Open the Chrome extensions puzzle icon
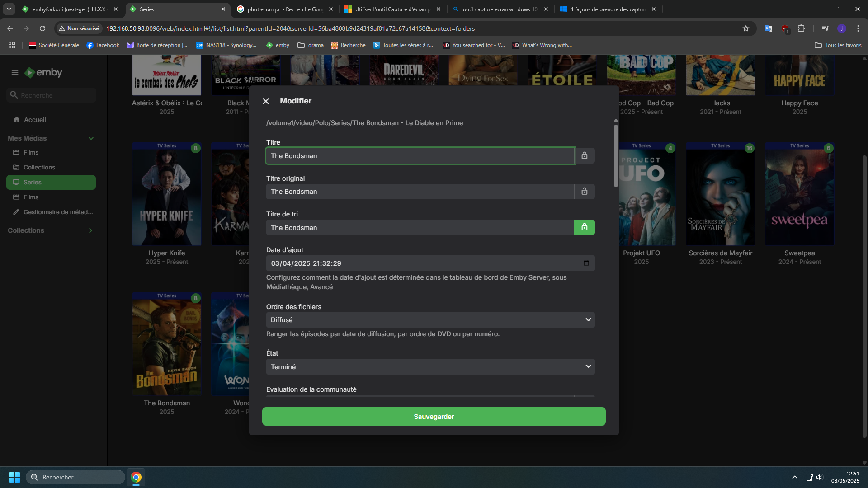The image size is (868, 488). (801, 28)
